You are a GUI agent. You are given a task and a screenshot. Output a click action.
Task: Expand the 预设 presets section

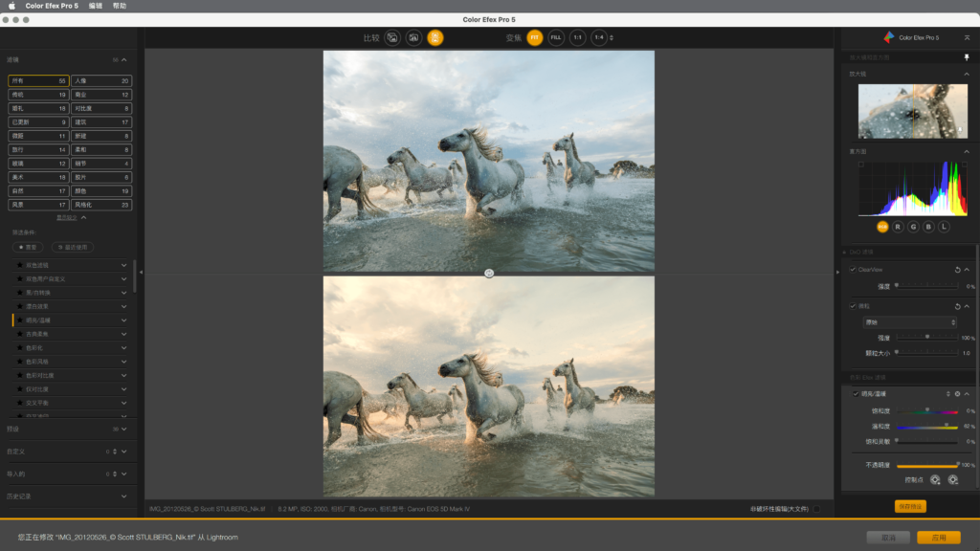point(123,430)
